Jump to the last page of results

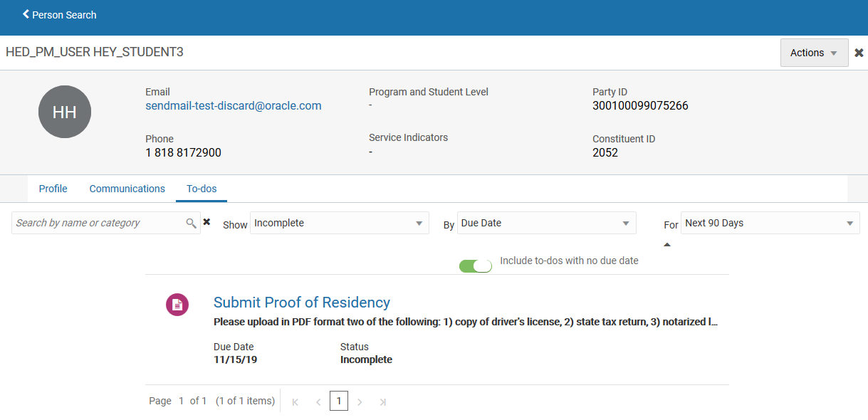click(x=382, y=402)
